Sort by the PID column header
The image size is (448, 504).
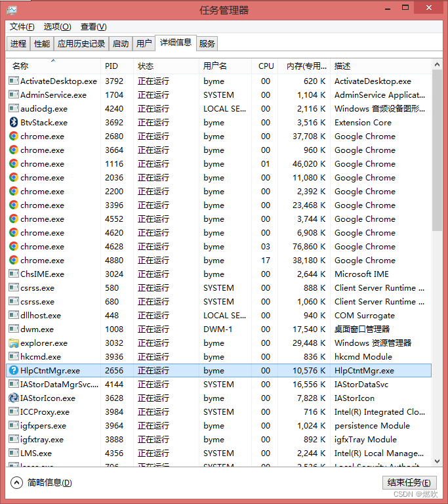(117, 66)
